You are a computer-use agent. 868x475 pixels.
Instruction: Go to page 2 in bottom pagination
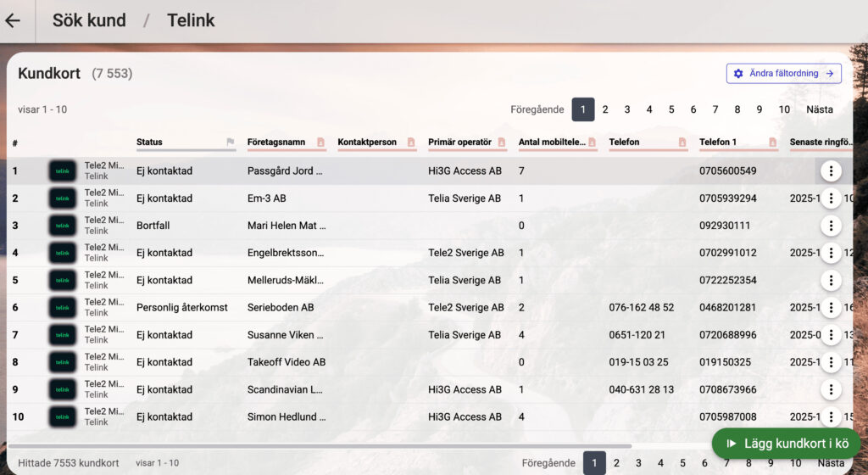[x=616, y=463]
